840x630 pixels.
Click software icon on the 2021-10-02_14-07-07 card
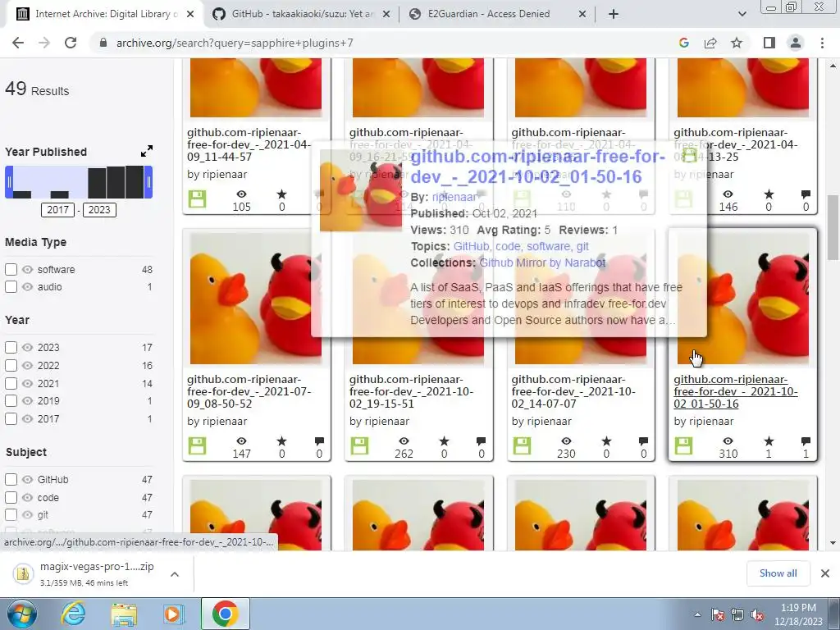point(522,445)
